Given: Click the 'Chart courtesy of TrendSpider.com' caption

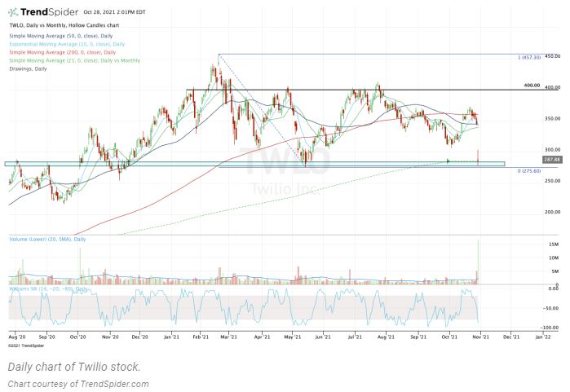Looking at the screenshot, I should tap(79, 384).
